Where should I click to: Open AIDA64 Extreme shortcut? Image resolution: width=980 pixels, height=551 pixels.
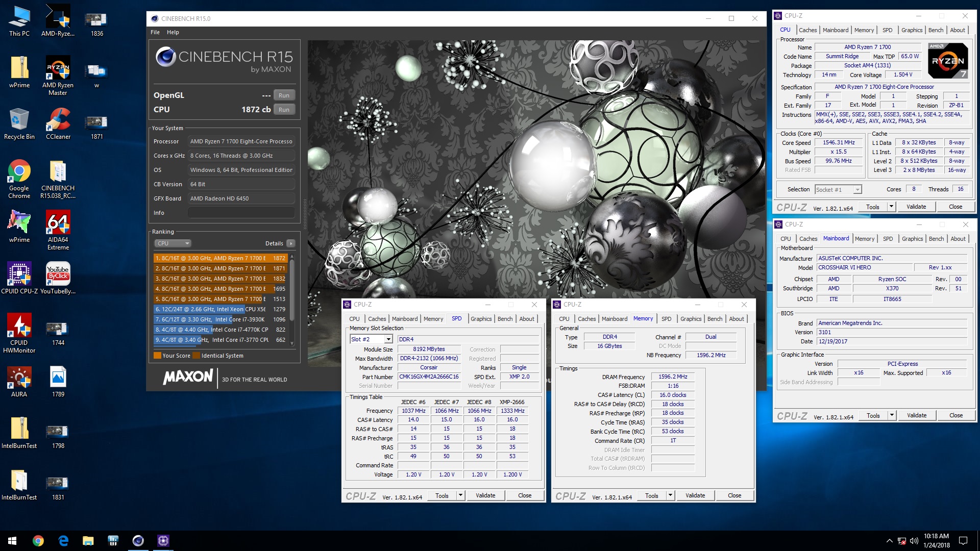58,231
